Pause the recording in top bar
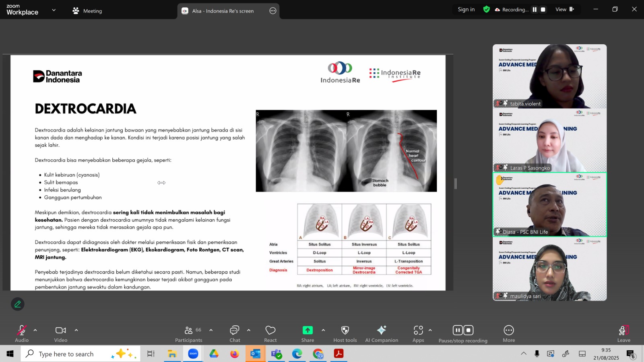This screenshot has width=644, height=362. point(535,10)
